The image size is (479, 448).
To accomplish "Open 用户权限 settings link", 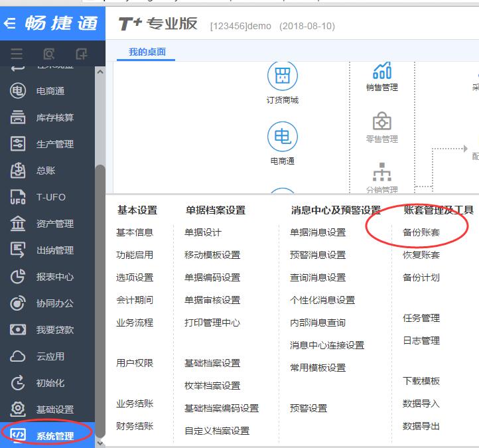I will [135, 363].
